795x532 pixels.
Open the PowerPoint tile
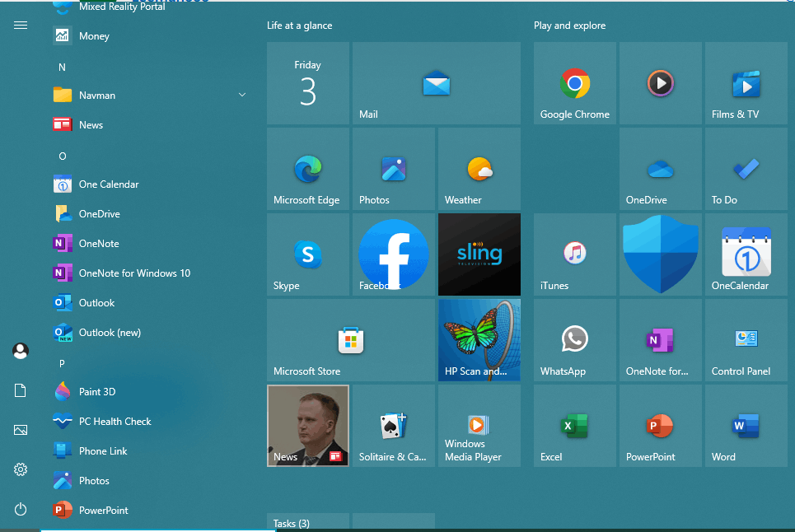coord(660,426)
